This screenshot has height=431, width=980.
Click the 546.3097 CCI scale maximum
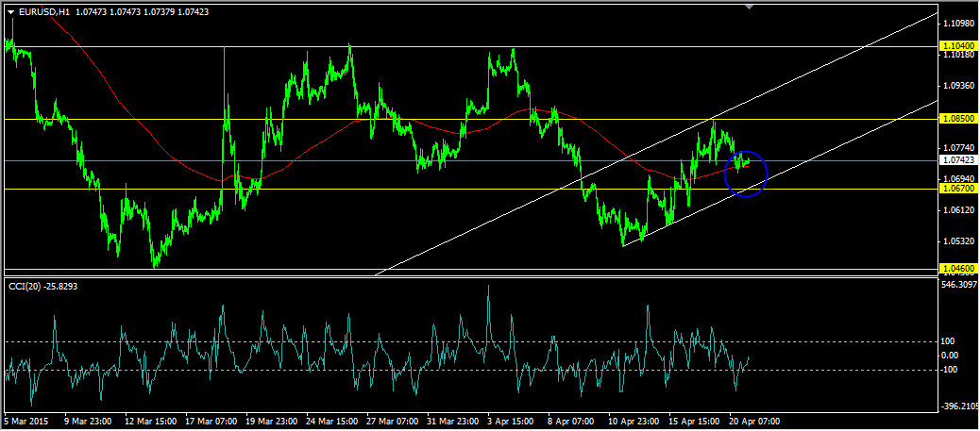point(959,285)
